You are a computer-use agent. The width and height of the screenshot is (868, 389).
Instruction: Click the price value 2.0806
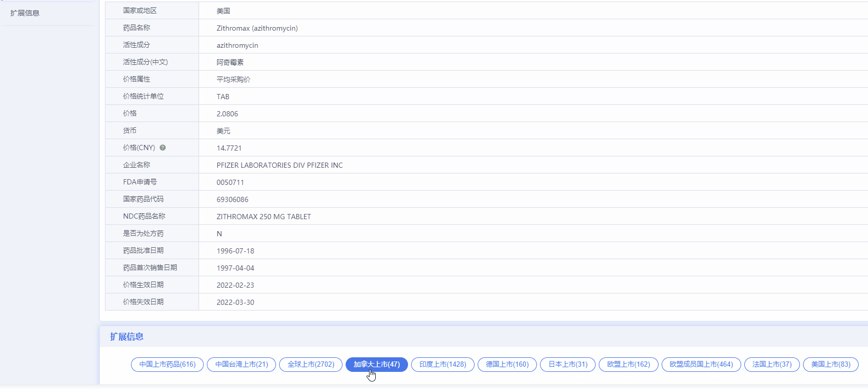pos(227,114)
